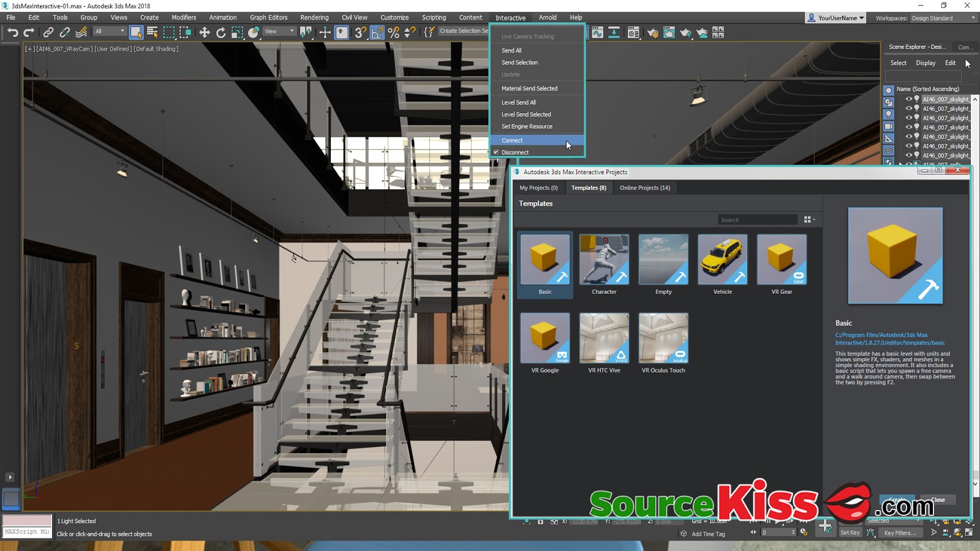Image resolution: width=980 pixels, height=551 pixels.
Task: Expand the AI46_007 group tree row
Action: pos(900,165)
